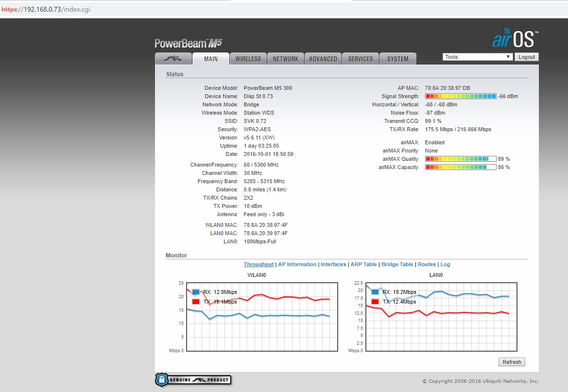568x392 pixels.
Task: Click the LAN0 red TX legend swatch
Action: (375, 302)
